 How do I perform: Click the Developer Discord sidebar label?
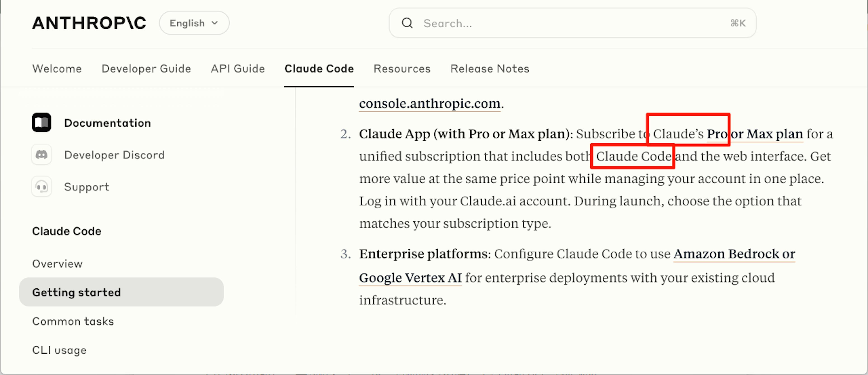(x=114, y=155)
